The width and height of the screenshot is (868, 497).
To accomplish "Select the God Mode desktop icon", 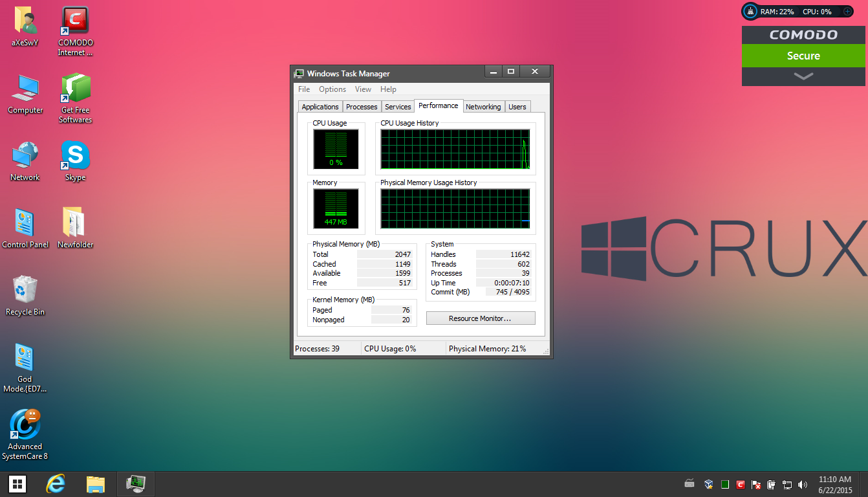I will tap(25, 368).
